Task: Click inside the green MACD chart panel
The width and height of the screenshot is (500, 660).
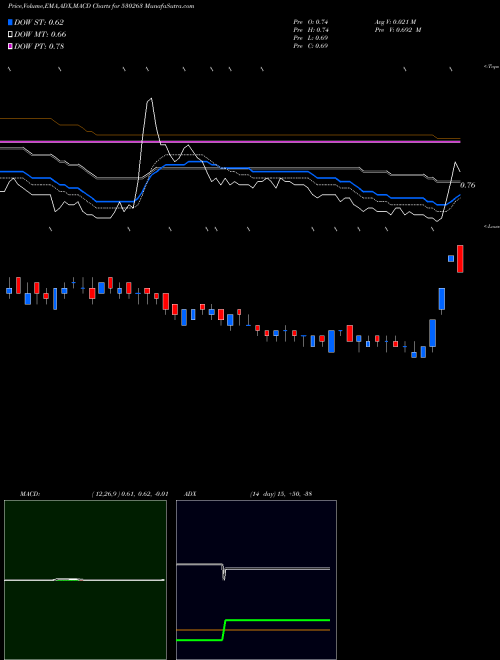Action: [x=85, y=580]
